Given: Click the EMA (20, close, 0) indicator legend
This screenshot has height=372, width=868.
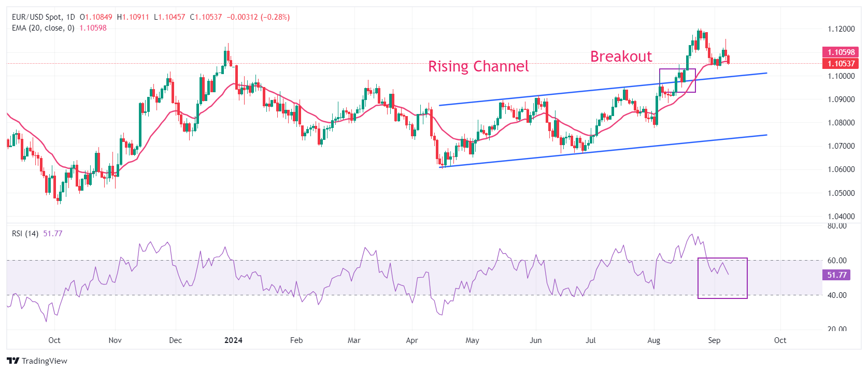Looking at the screenshot, I should coord(43,28).
